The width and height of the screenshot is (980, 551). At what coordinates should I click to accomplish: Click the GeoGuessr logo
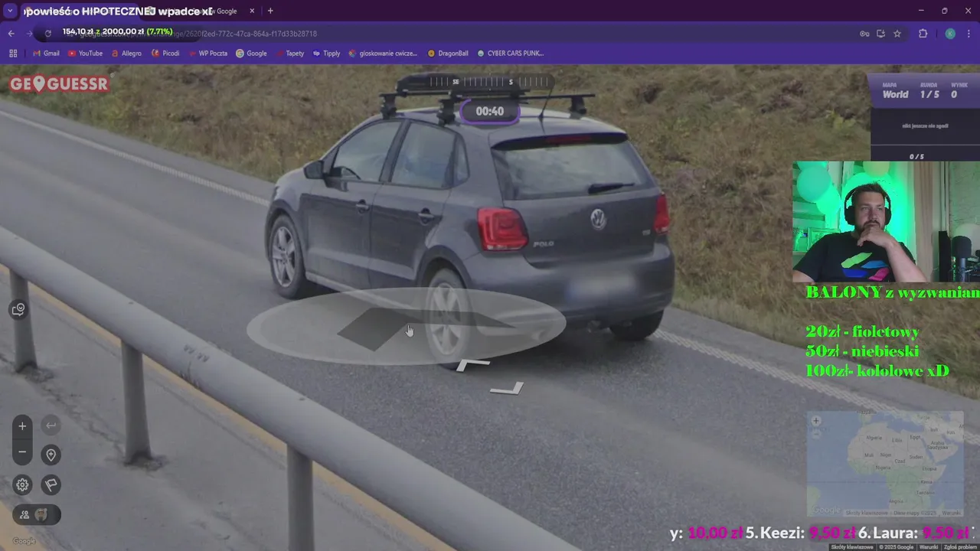59,84
